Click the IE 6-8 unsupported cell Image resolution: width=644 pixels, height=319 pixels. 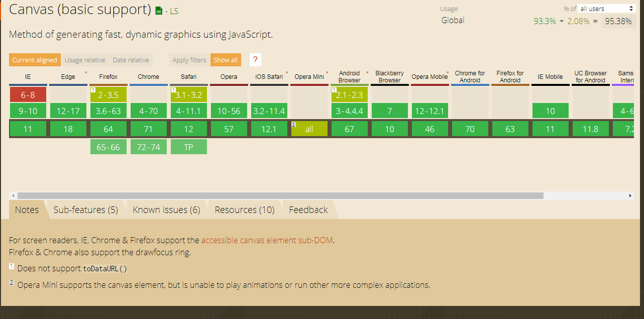[x=28, y=95]
